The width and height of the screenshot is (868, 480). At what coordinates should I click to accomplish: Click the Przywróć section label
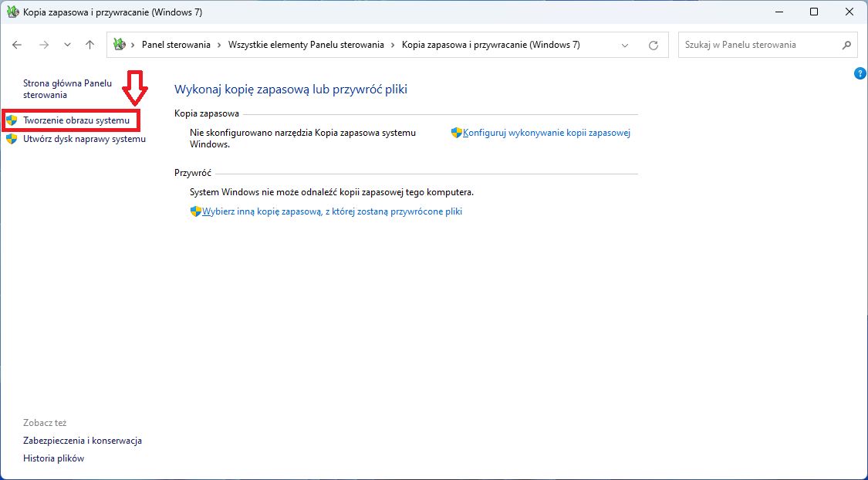(x=193, y=174)
